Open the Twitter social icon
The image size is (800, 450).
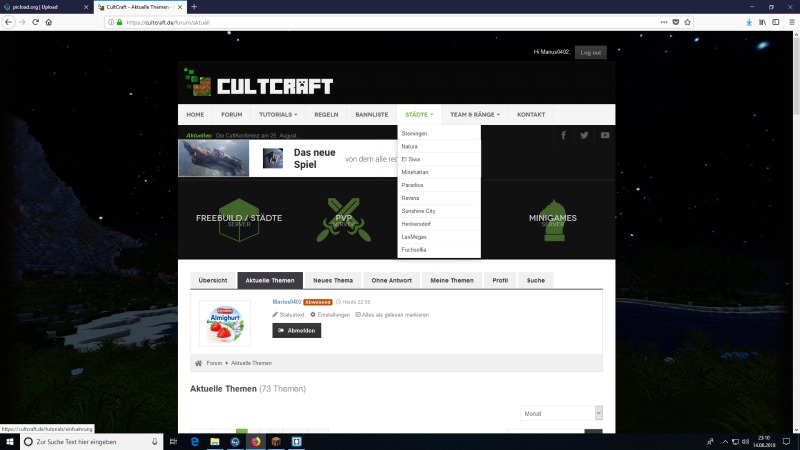tap(584, 135)
